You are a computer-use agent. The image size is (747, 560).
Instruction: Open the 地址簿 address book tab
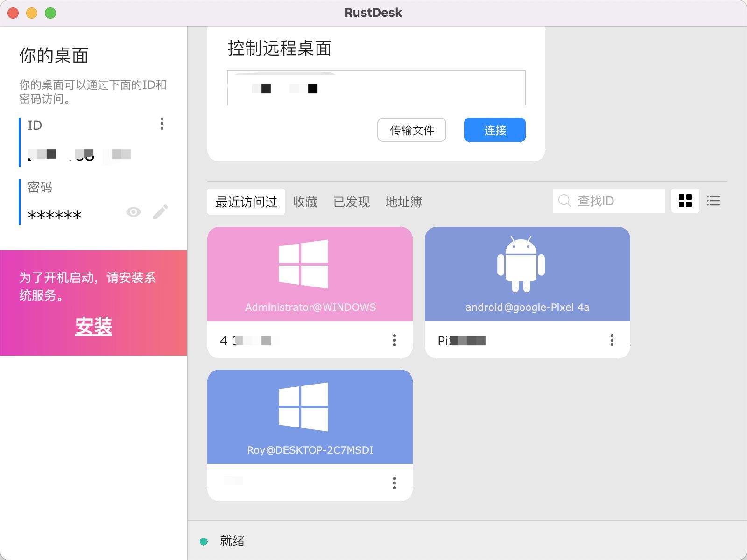pyautogui.click(x=403, y=202)
